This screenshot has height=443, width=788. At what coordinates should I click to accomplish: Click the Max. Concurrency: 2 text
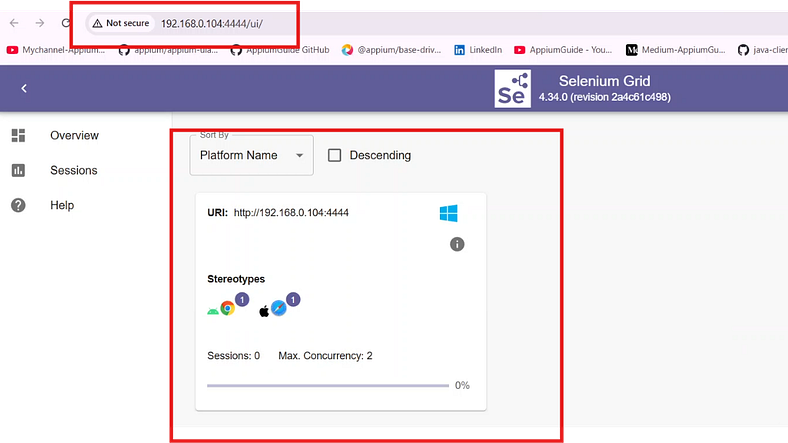click(325, 356)
